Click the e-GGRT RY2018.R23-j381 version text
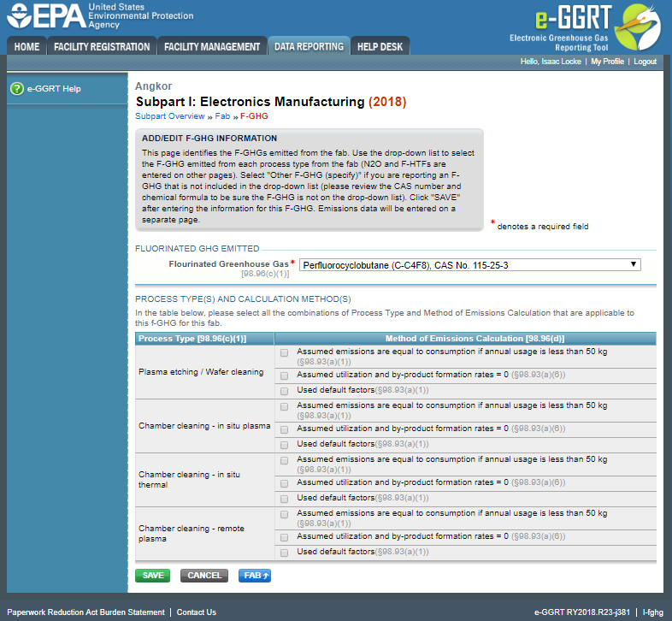 pos(582,612)
